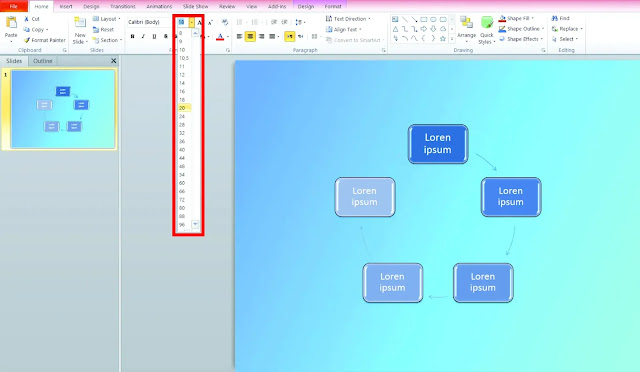Apply underline formatting
This screenshot has height=372, width=640.
pyautogui.click(x=154, y=36)
